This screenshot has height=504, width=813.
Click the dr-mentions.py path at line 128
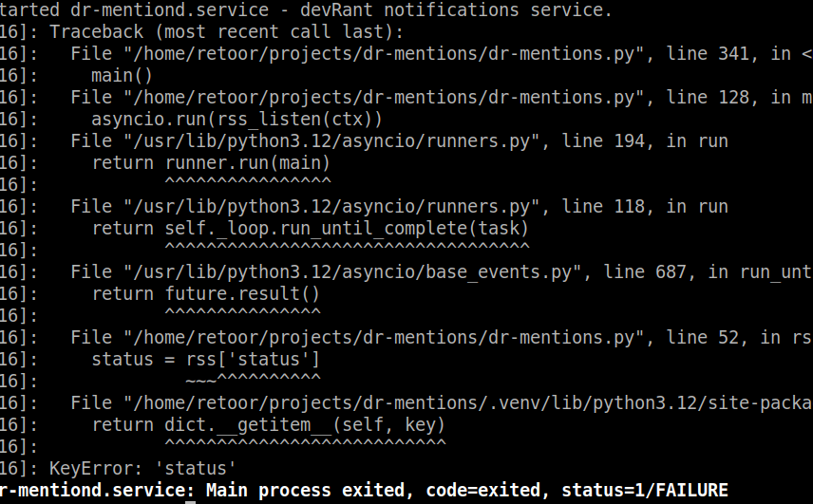coord(366,98)
